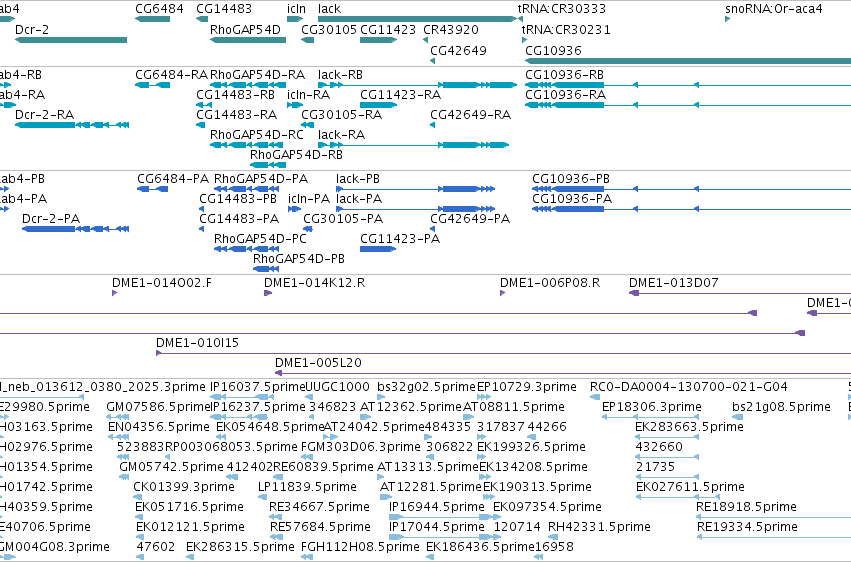Select the RhoGAP54D-RA transcript label
The height and width of the screenshot is (562, 851).
point(258,75)
